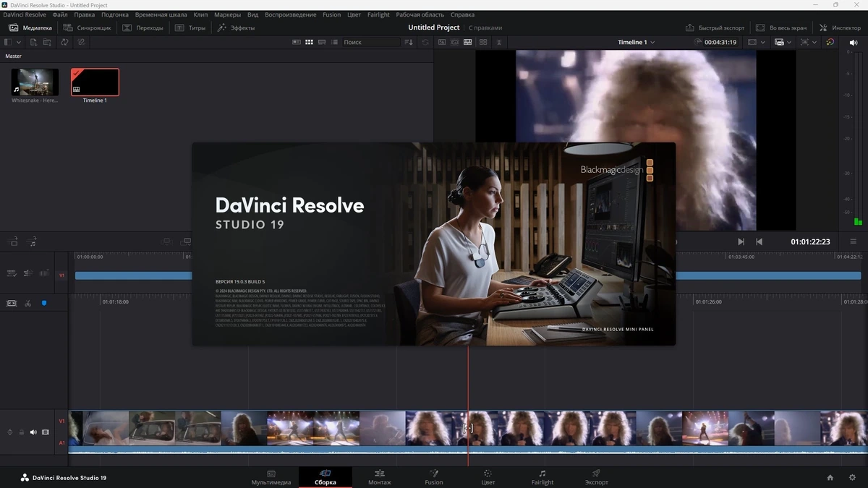Select the Timeline 1 thumbnail
The image size is (868, 488).
click(x=95, y=82)
